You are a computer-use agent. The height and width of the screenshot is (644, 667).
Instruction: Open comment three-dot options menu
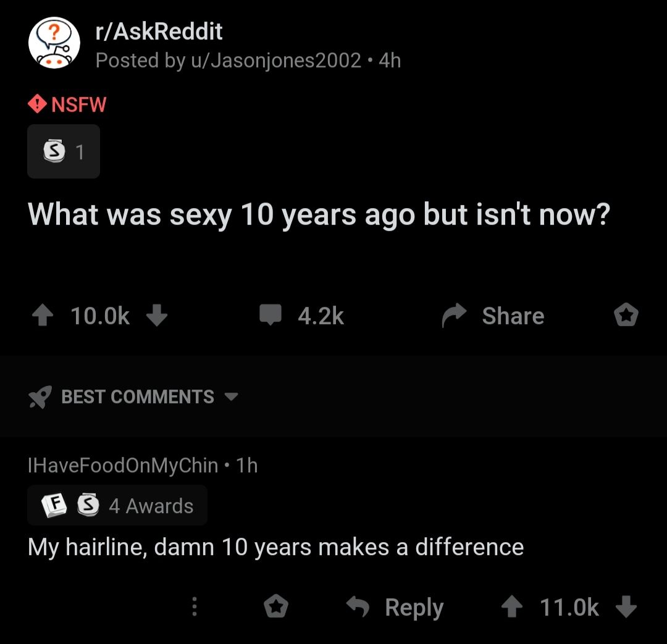tap(194, 608)
